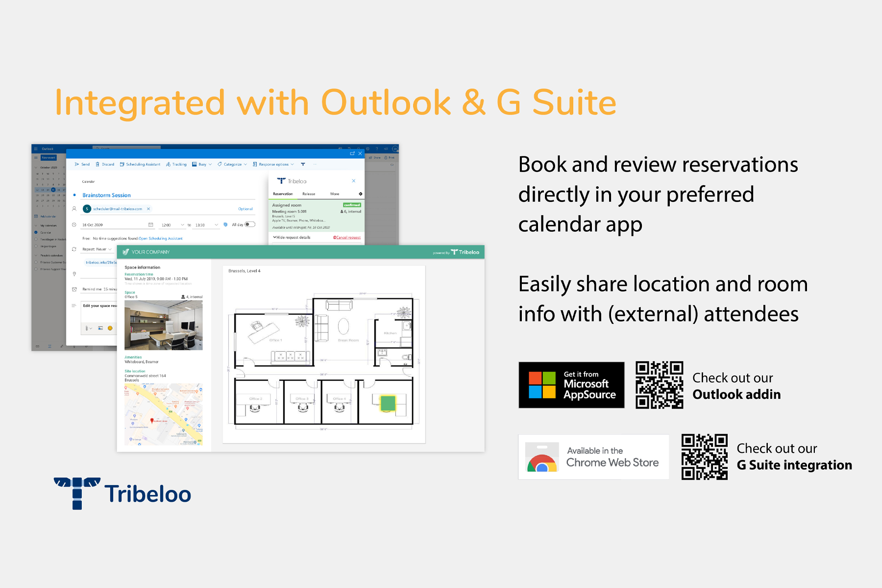
Task: Click the emoji smiley icon
Action: pos(110,328)
